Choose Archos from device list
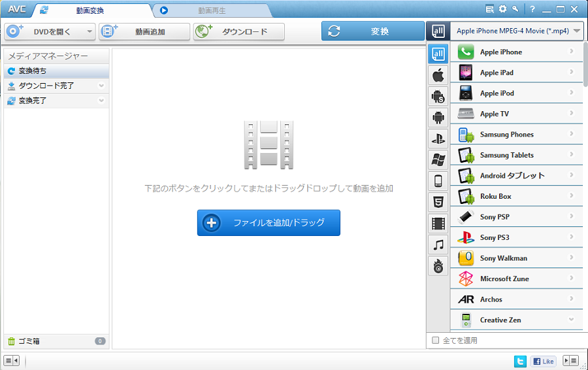 click(x=516, y=299)
